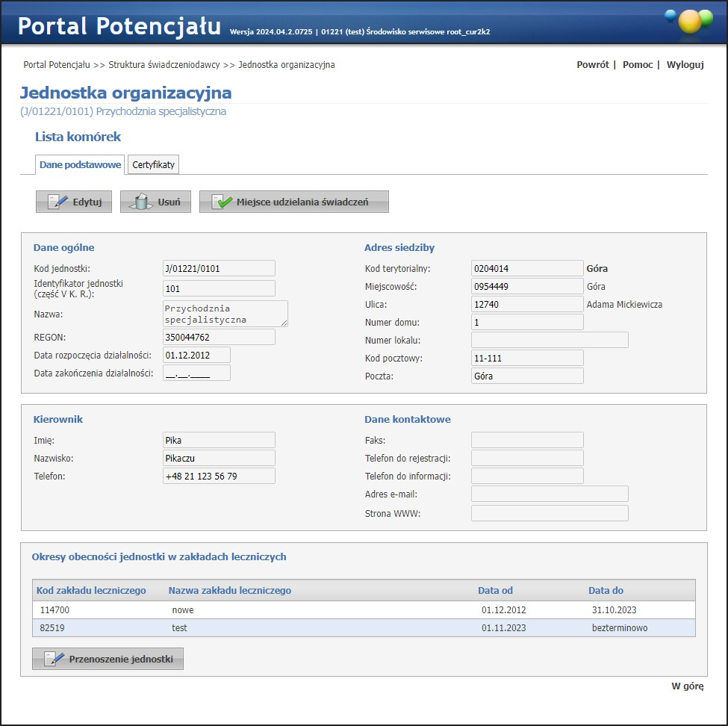The width and height of the screenshot is (728, 726).
Task: Click the Kierownik Imię field
Action: (219, 441)
